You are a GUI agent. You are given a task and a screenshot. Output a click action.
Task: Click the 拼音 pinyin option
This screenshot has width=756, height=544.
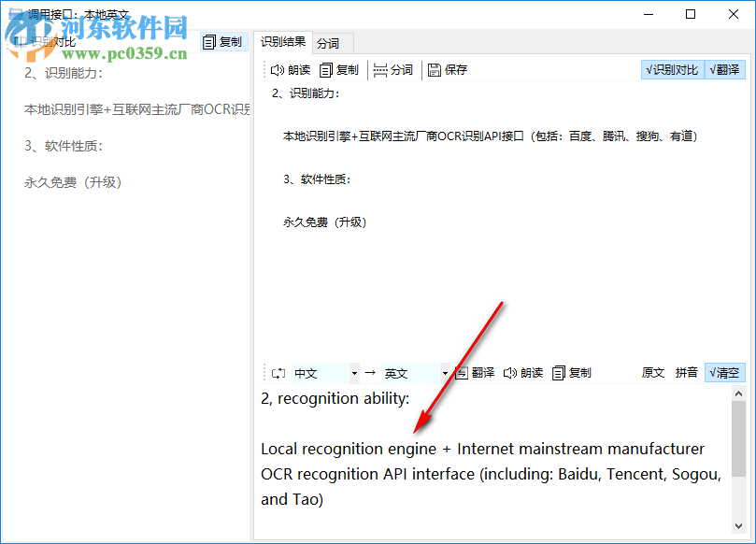tap(687, 372)
